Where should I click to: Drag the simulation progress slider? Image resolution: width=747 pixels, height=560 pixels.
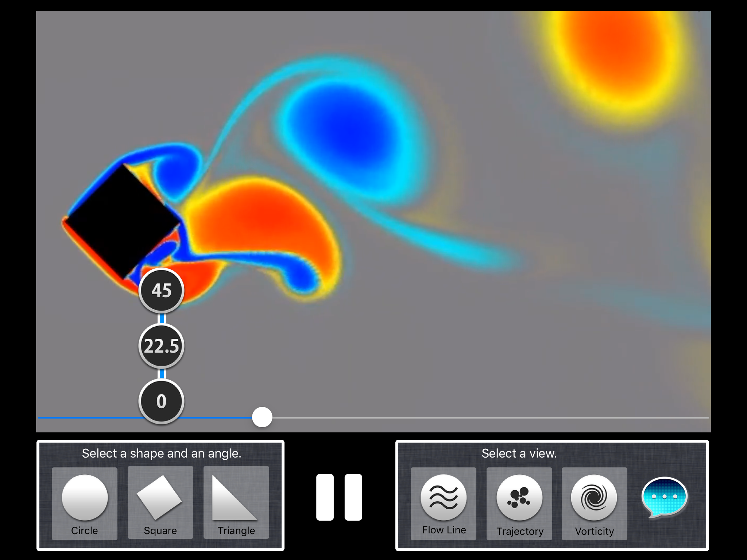[262, 416]
